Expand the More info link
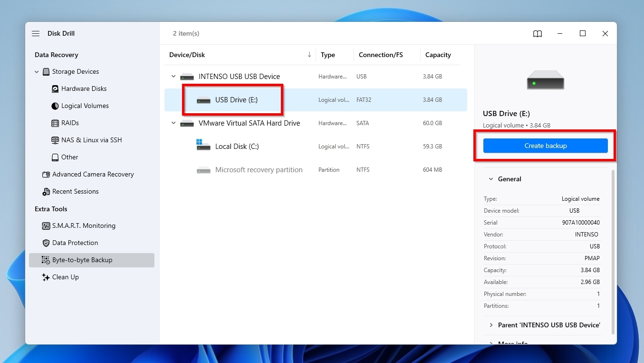 point(513,342)
